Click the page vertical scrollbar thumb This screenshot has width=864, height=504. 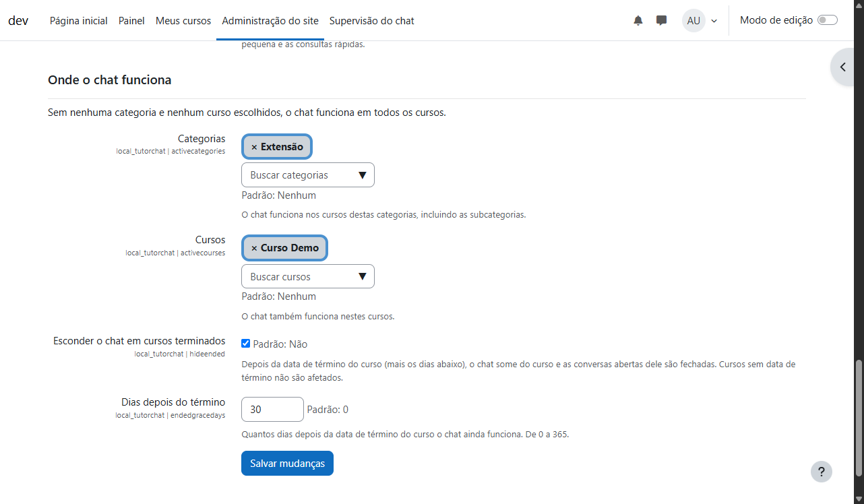click(859, 418)
